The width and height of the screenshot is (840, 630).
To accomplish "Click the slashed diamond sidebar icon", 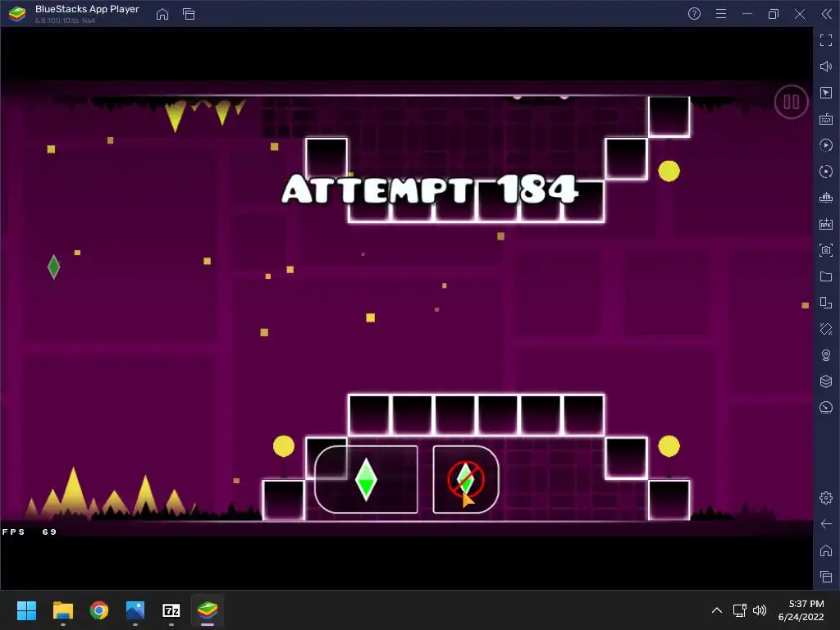I will click(826, 329).
